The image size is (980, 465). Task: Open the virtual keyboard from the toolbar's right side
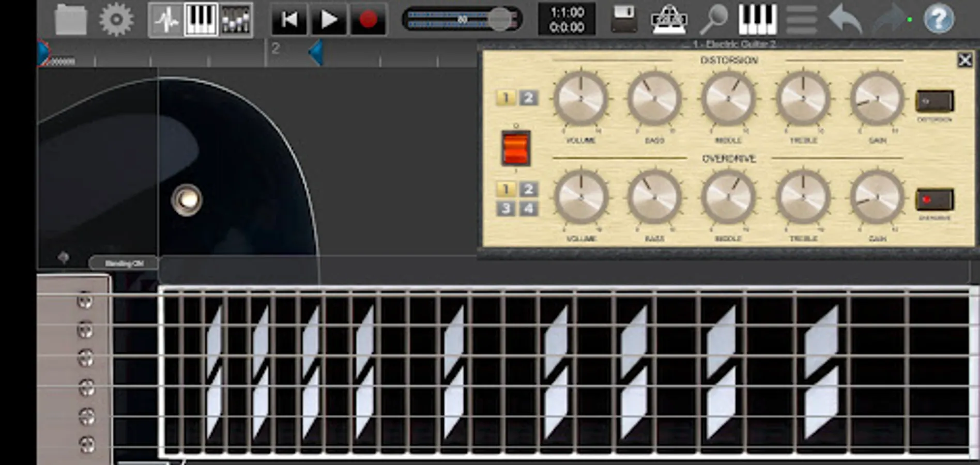coord(757,20)
